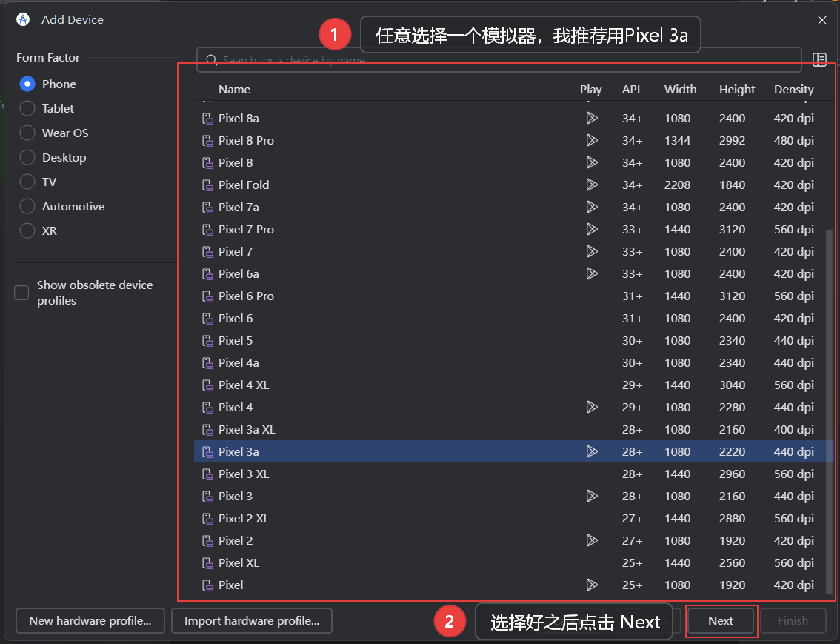
Task: Click the device icon beside Pixel 6 Pro
Action: click(208, 296)
